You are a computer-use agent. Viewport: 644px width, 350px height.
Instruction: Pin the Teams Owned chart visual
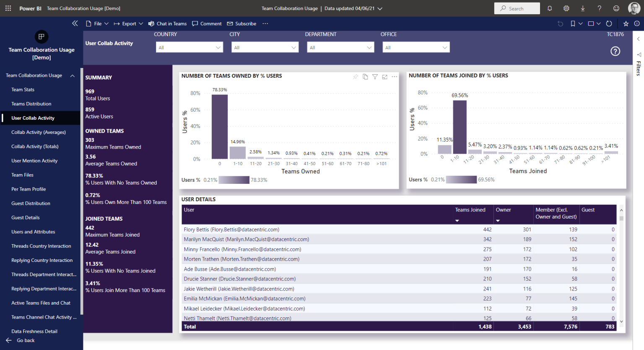coord(356,77)
